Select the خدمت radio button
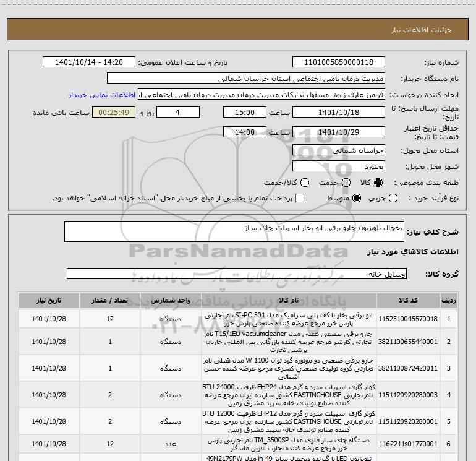The height and width of the screenshot is (461, 476). [346, 183]
